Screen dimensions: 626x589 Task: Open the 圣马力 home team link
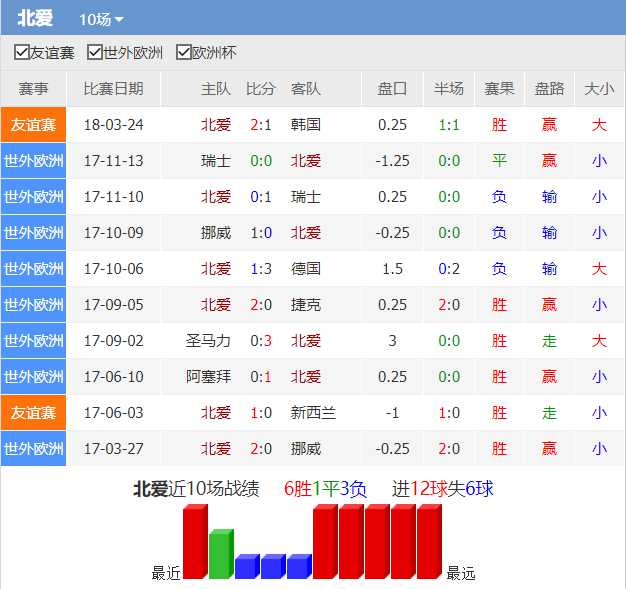(x=208, y=341)
